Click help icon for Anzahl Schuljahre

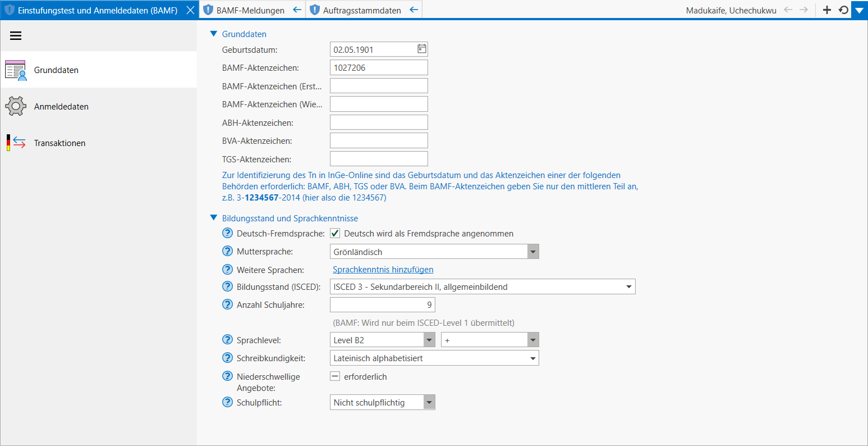click(227, 304)
